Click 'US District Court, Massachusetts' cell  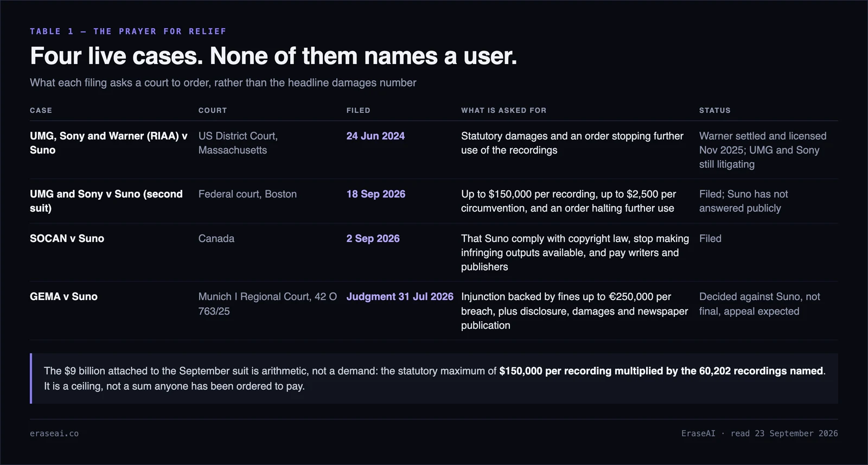[238, 143]
